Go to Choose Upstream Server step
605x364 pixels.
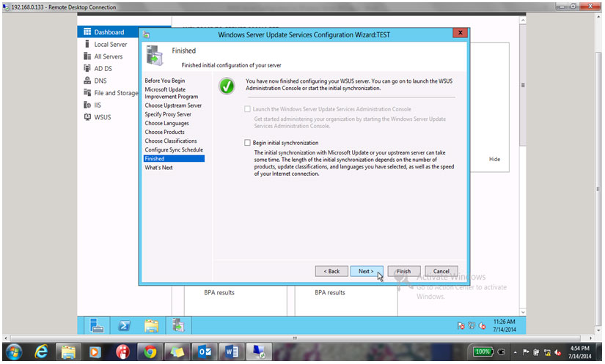click(173, 105)
